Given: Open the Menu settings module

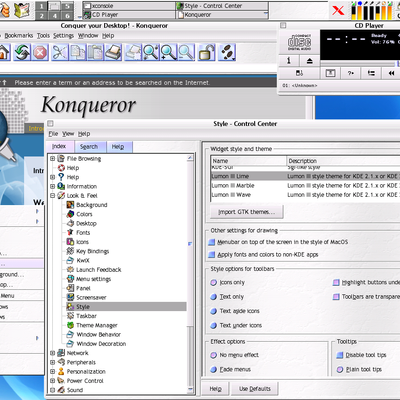Looking at the screenshot, I should coord(93,279).
